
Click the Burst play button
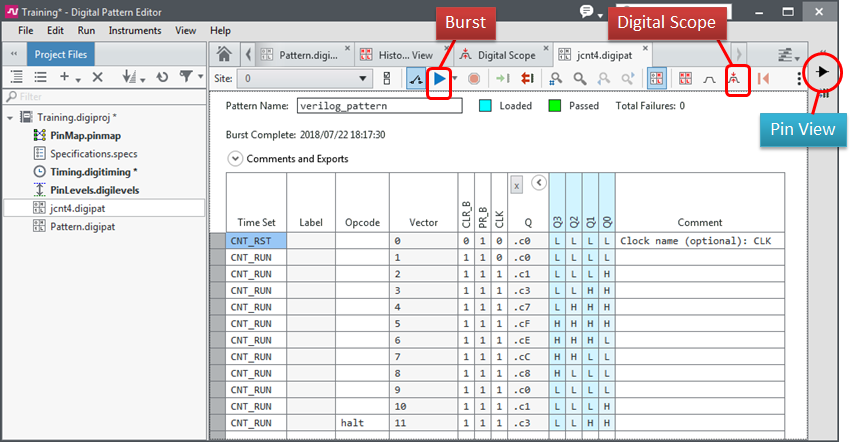[440, 79]
